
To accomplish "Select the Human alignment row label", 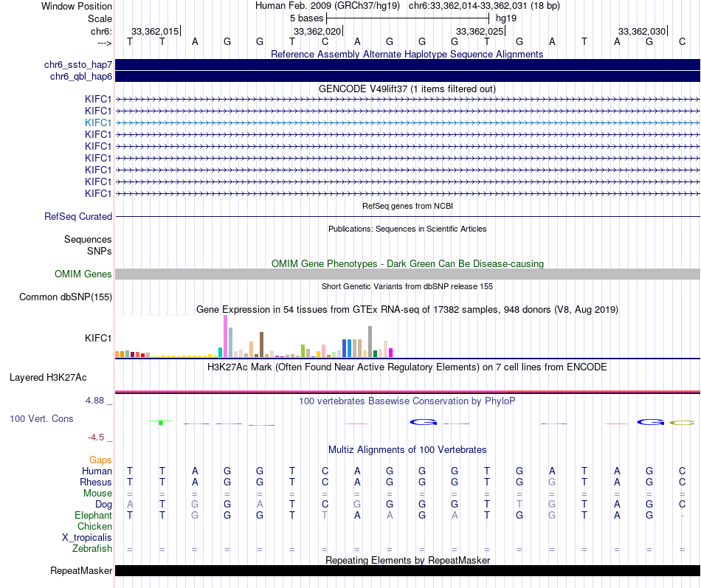I will coord(97,471).
